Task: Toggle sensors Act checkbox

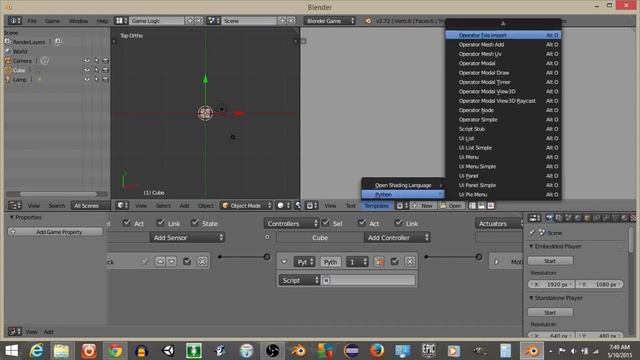Action: pos(127,223)
